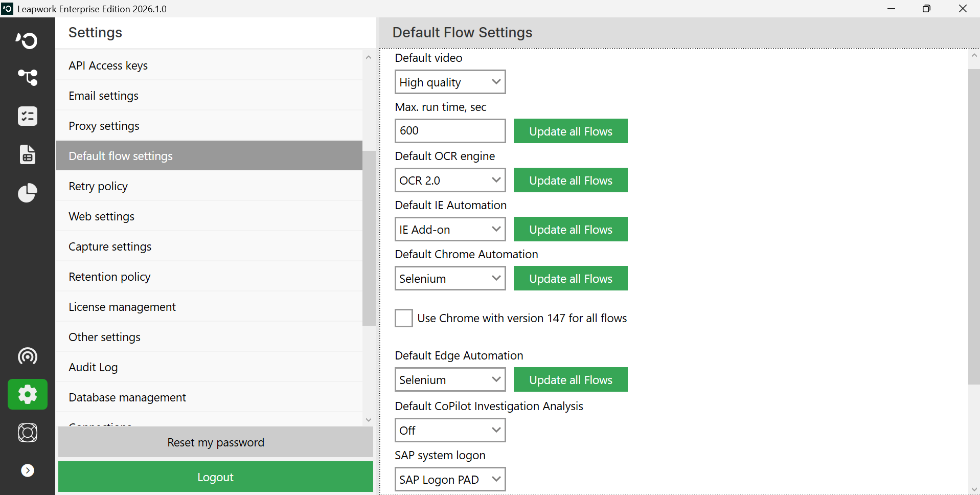980x495 pixels.
Task: Click the Default video label
Action: click(428, 58)
